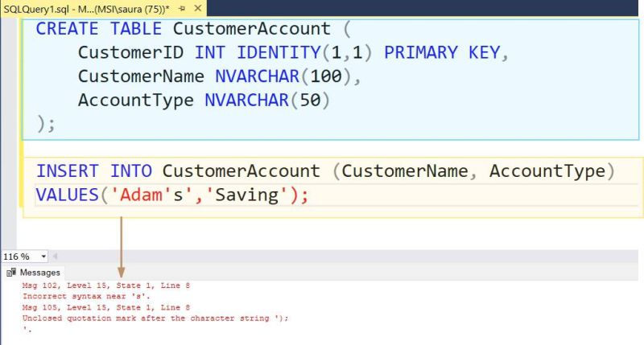
Task: Click 'NVARCHAR' before (50)
Action: point(246,100)
